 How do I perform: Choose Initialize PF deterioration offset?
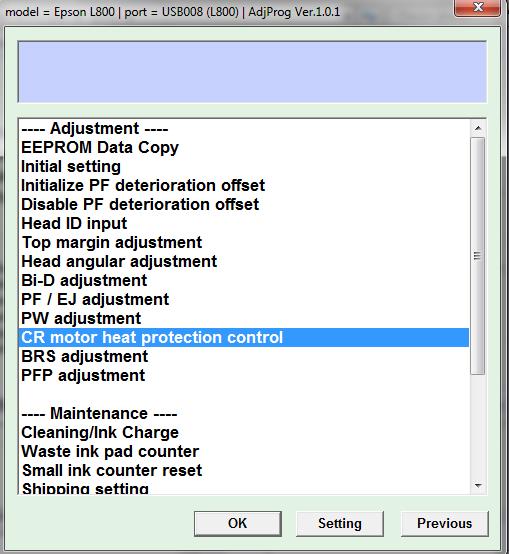(244, 185)
